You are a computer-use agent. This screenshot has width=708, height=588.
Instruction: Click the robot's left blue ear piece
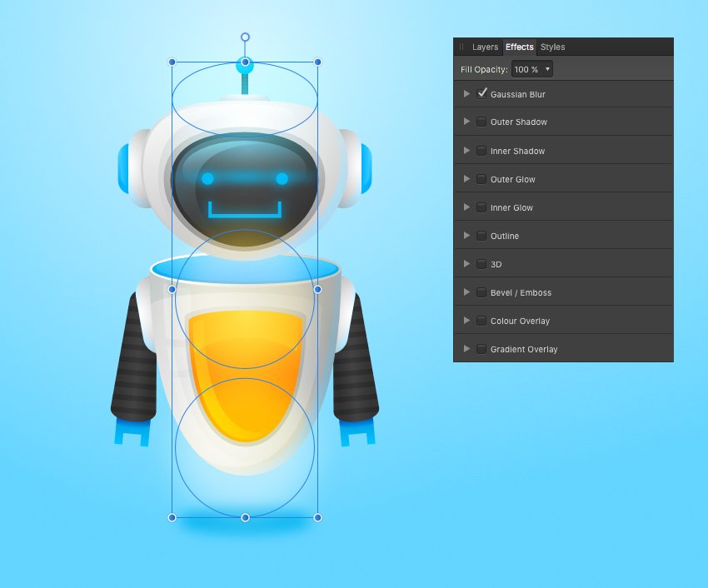124,168
